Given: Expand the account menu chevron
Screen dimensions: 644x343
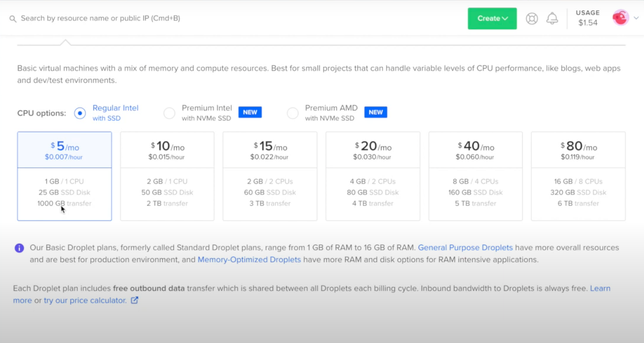Looking at the screenshot, I should tap(636, 18).
